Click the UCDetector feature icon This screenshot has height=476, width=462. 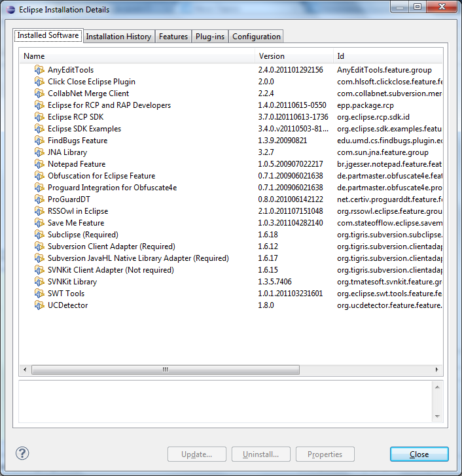[39, 305]
